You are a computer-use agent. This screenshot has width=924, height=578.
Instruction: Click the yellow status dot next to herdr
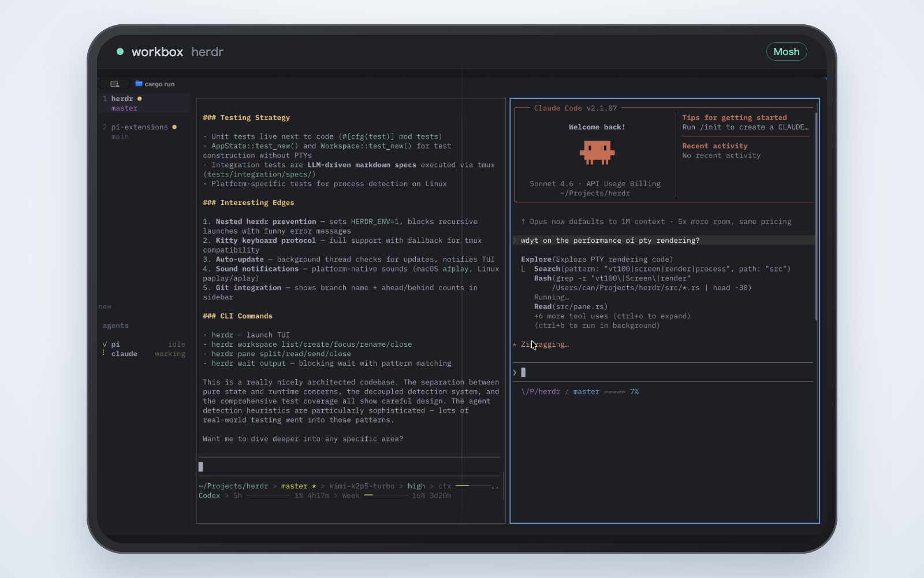click(x=139, y=99)
